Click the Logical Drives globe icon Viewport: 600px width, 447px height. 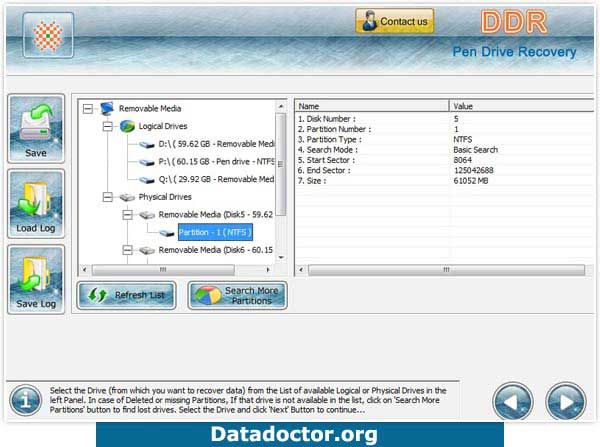pyautogui.click(x=127, y=126)
